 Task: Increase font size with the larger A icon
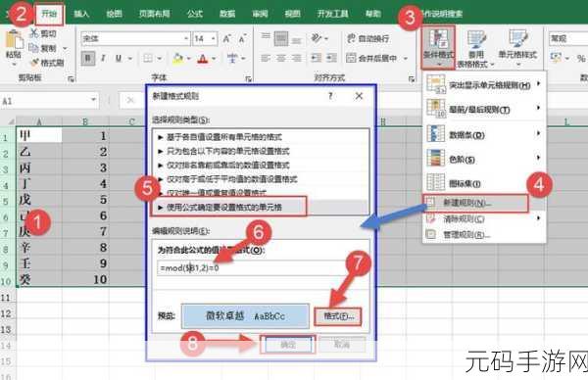(x=227, y=38)
